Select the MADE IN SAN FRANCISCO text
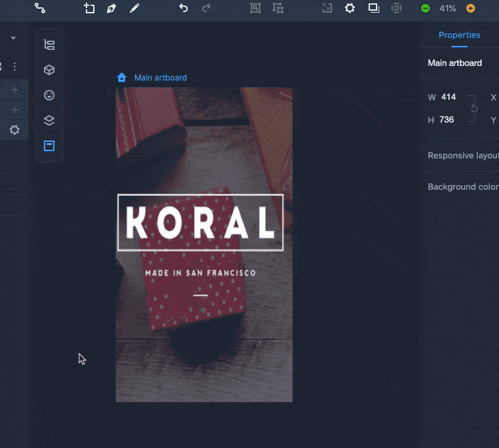Screen dimensions: 499x448 click(x=200, y=273)
